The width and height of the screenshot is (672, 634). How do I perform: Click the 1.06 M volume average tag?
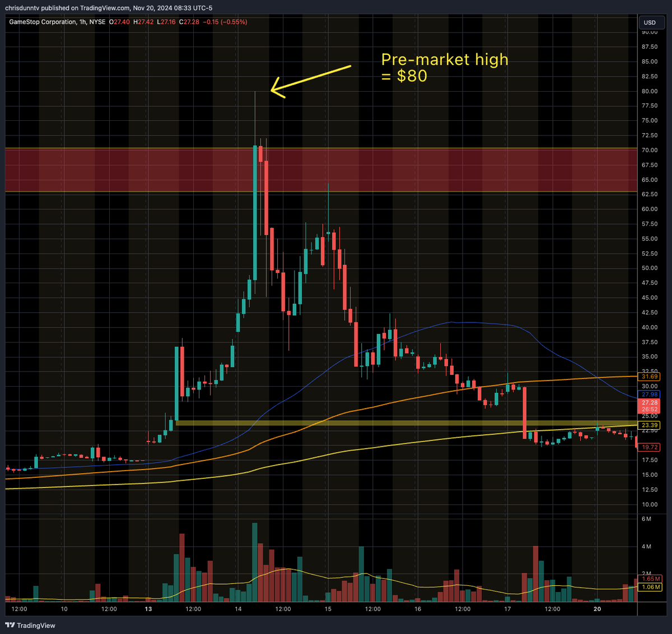click(651, 587)
